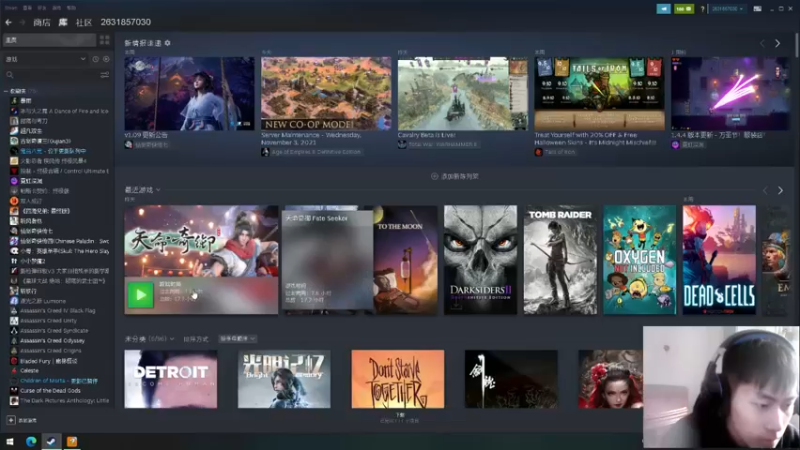The width and height of the screenshot is (800, 450).
Task: Toggle ready-to-play filter icon
Action: tap(106, 59)
